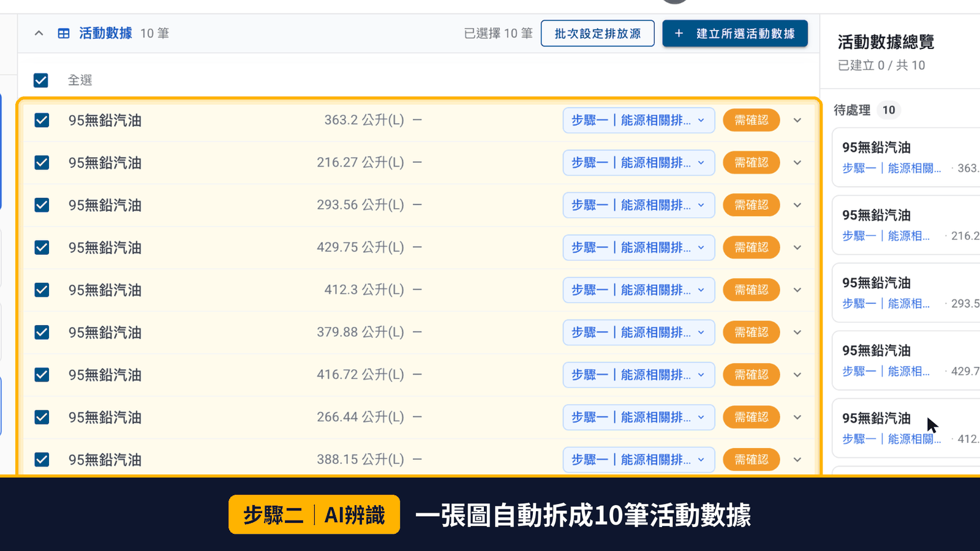Uncheck the 416.72 公升 row checkbox
The width and height of the screenshot is (980, 551).
pyautogui.click(x=42, y=374)
